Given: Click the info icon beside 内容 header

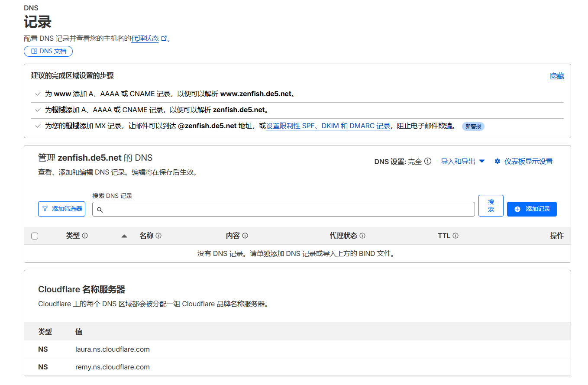Looking at the screenshot, I should [245, 236].
